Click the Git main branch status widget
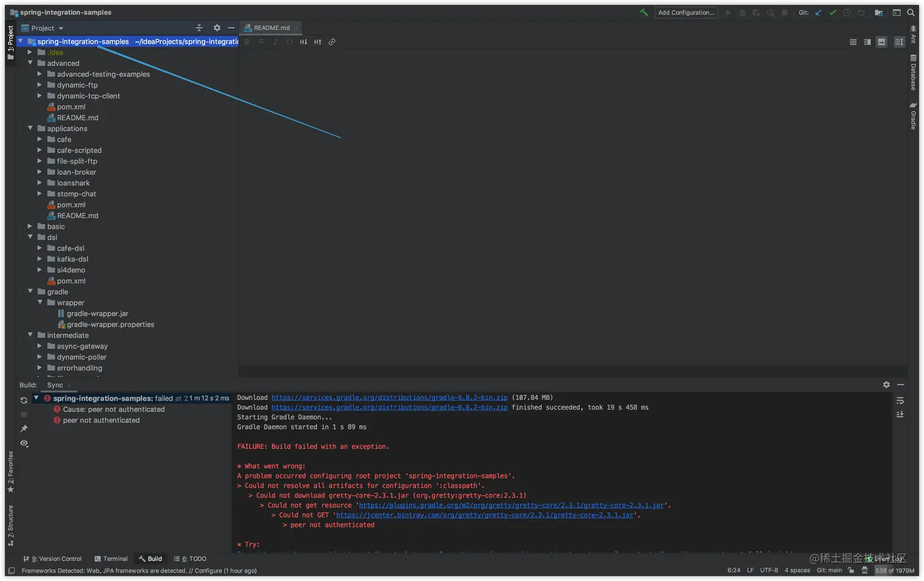Image resolution: width=924 pixels, height=581 pixels. click(x=829, y=571)
